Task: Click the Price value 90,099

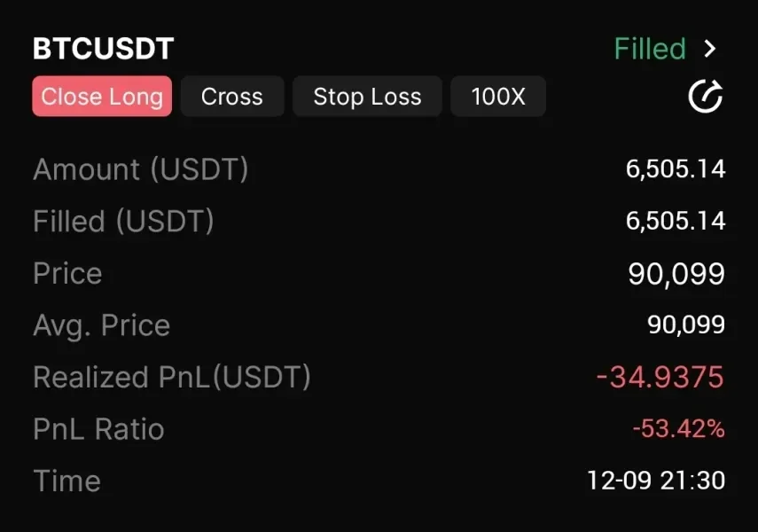Action: tap(676, 274)
